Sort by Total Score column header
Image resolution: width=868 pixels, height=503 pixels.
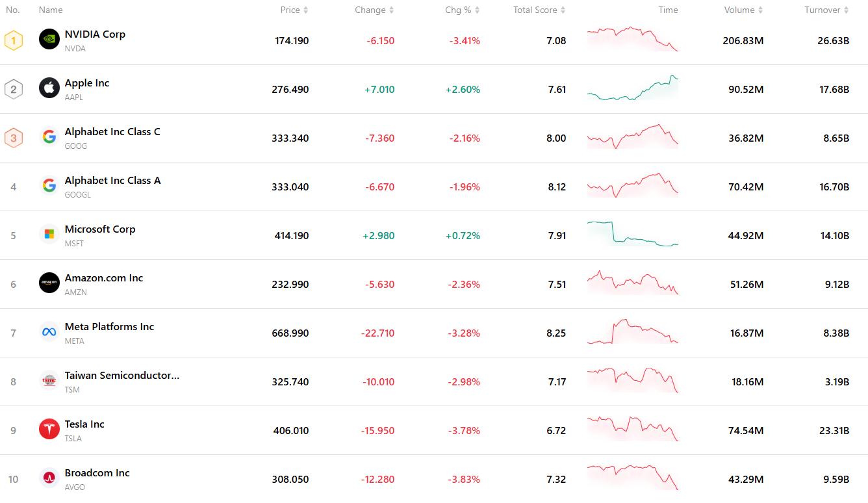[x=539, y=10]
